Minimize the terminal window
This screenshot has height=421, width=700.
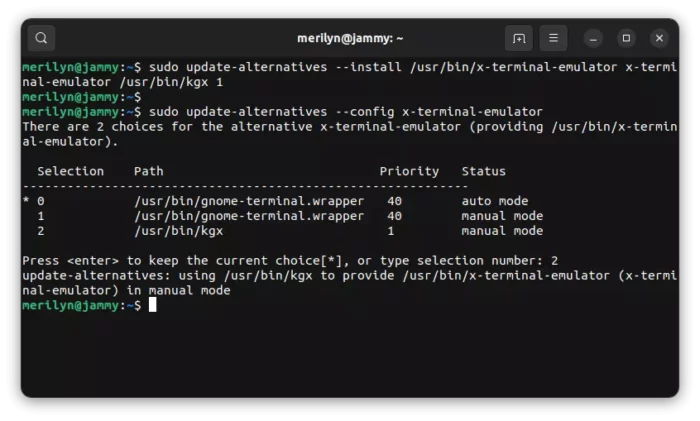pyautogui.click(x=593, y=38)
